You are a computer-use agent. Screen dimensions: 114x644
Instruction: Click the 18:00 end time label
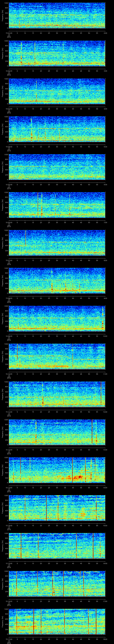click(x=105, y=639)
